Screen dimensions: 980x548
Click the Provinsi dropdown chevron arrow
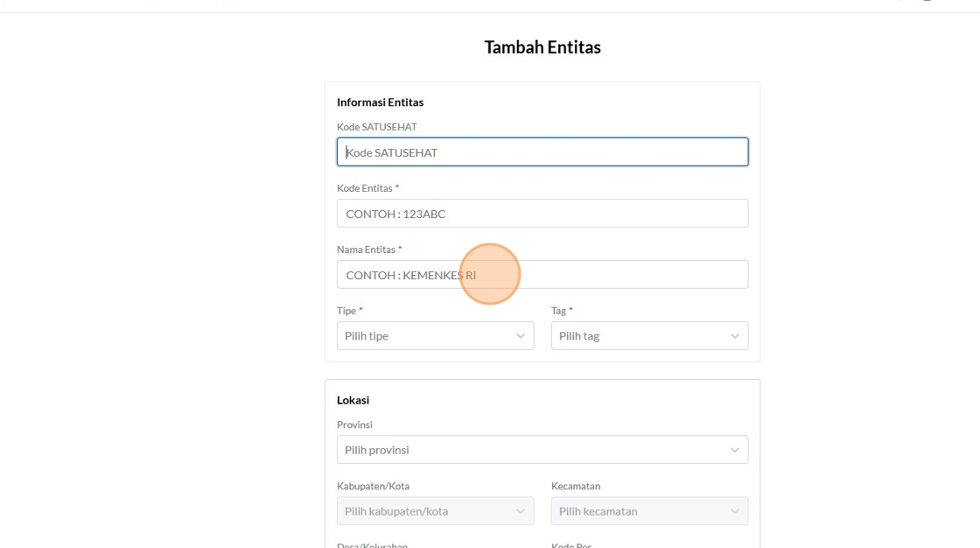(734, 450)
